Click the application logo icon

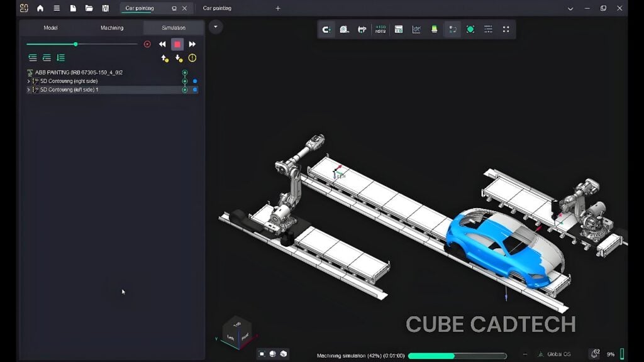[24, 8]
